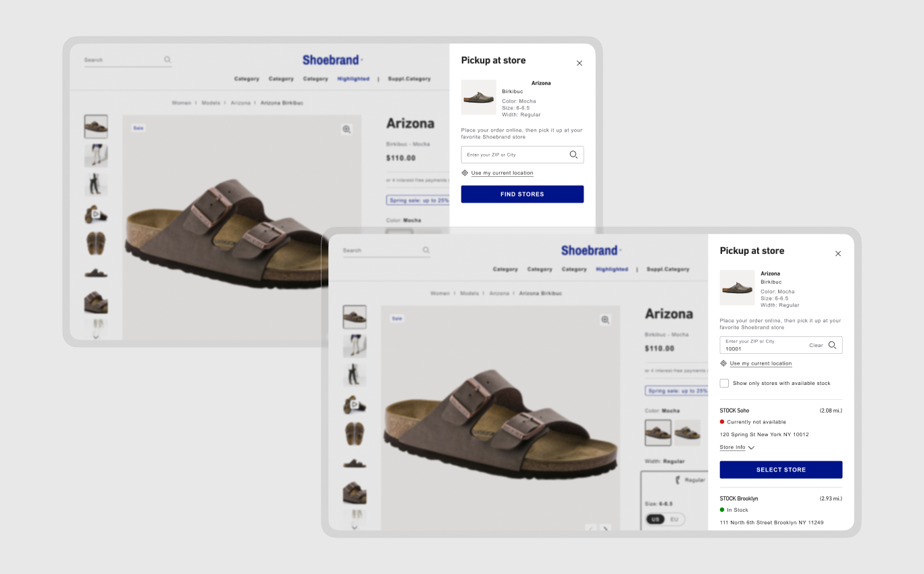Image resolution: width=924 pixels, height=574 pixels.
Task: Click the empty ZIP or City field in back window
Action: click(x=522, y=155)
